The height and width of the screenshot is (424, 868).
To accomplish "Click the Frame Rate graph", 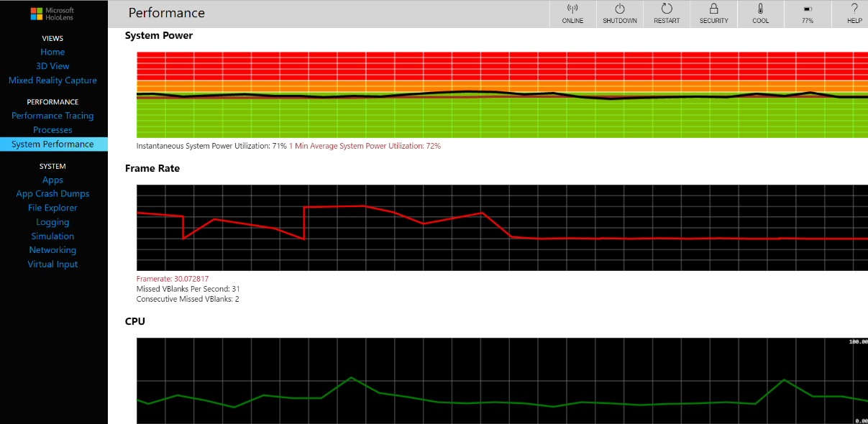I will point(502,228).
